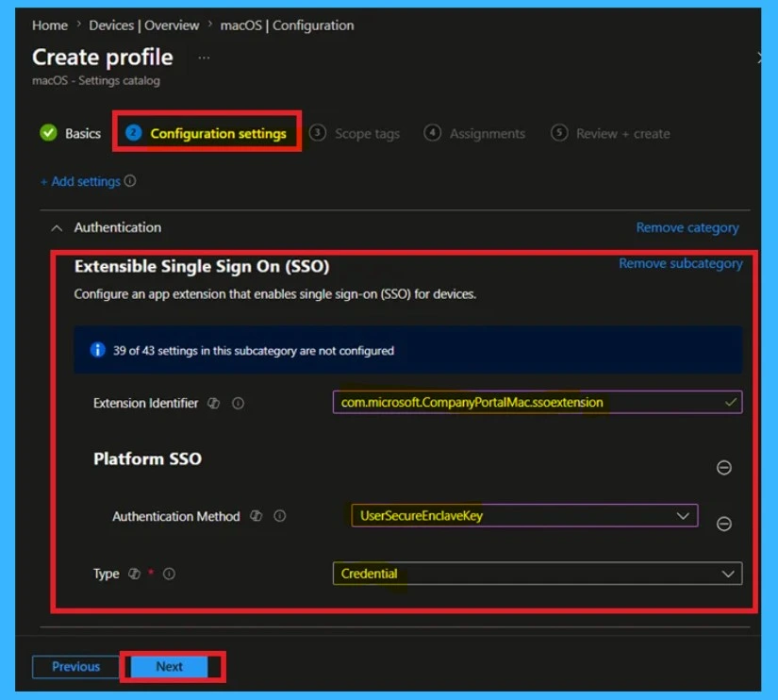Click the Extensible Single Sign On (SSO) heading

202,267
